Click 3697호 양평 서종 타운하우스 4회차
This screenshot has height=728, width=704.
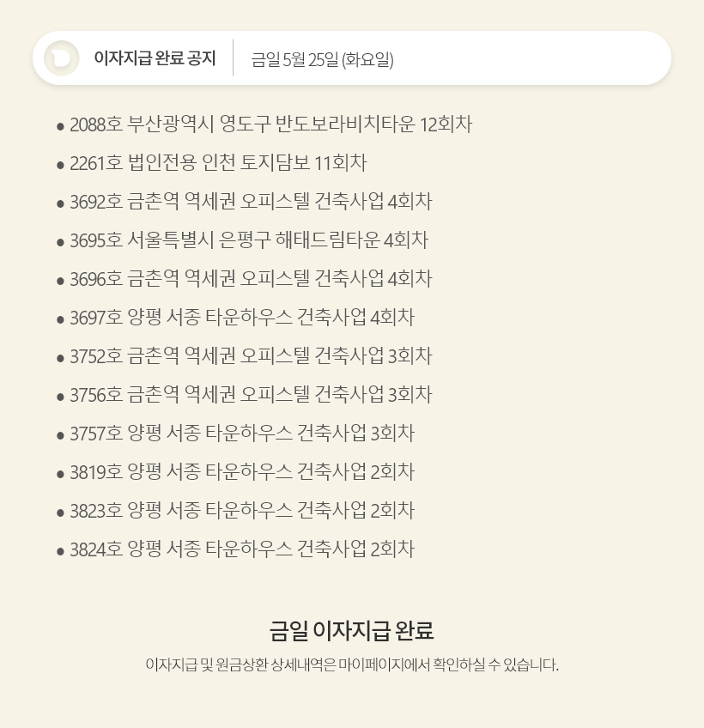[x=242, y=317]
